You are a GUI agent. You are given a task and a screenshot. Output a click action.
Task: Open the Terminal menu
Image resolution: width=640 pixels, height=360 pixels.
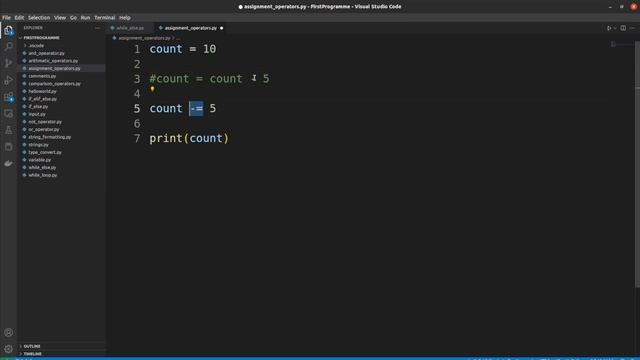(104, 18)
